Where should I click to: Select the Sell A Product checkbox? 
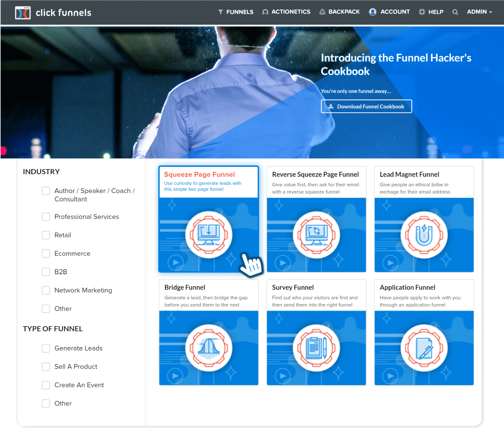[46, 367]
